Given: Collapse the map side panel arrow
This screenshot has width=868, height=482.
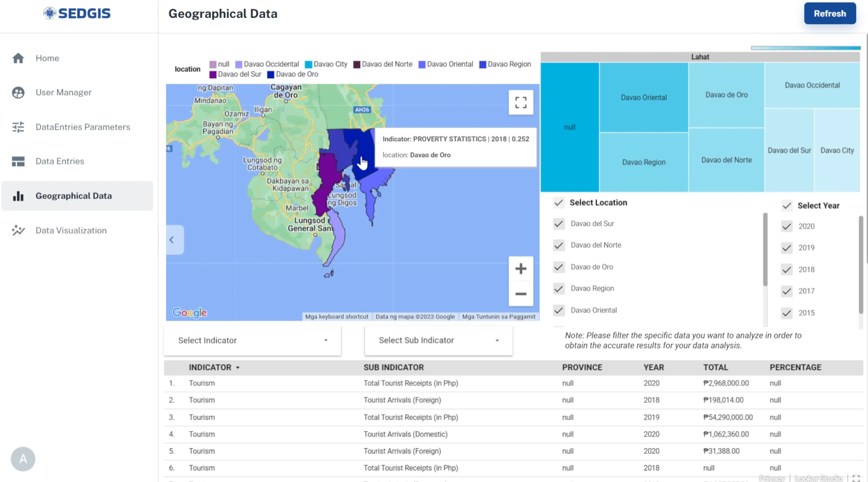Looking at the screenshot, I should (x=172, y=240).
